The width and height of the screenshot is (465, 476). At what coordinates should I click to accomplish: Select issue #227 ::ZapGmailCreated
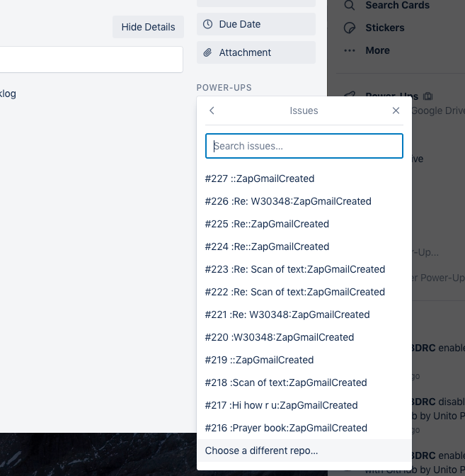pyautogui.click(x=304, y=178)
